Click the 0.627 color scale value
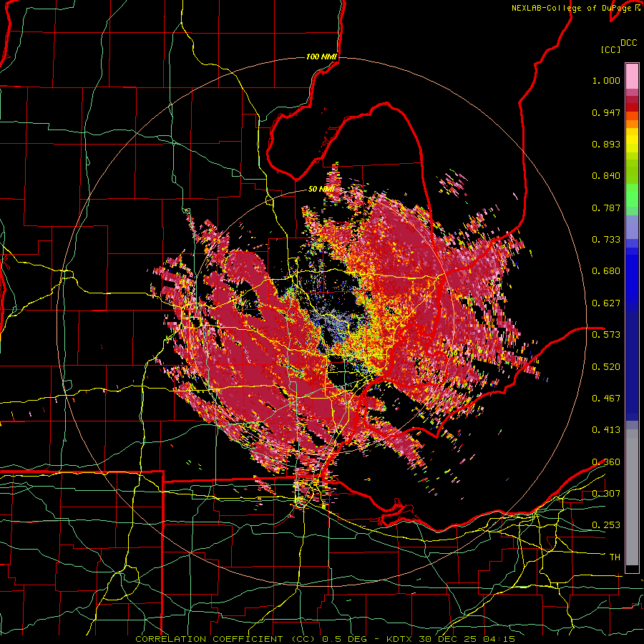Image resolution: width=644 pixels, height=644 pixels. pos(606,303)
